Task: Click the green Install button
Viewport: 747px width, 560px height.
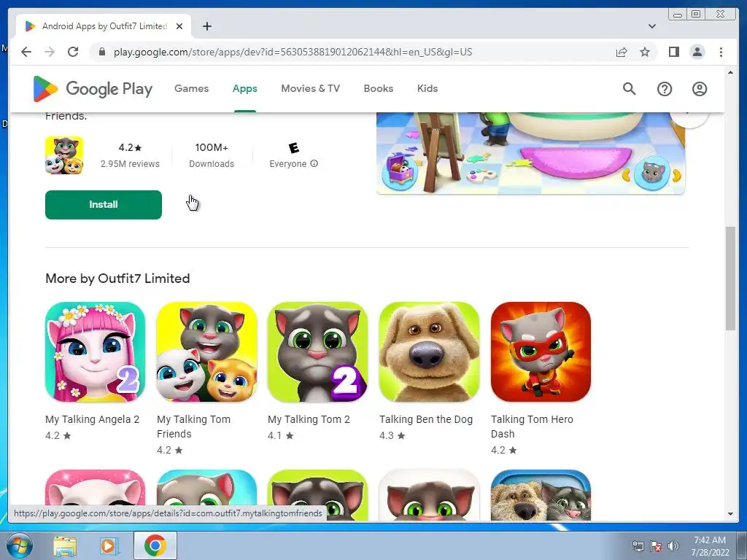Action: [104, 205]
